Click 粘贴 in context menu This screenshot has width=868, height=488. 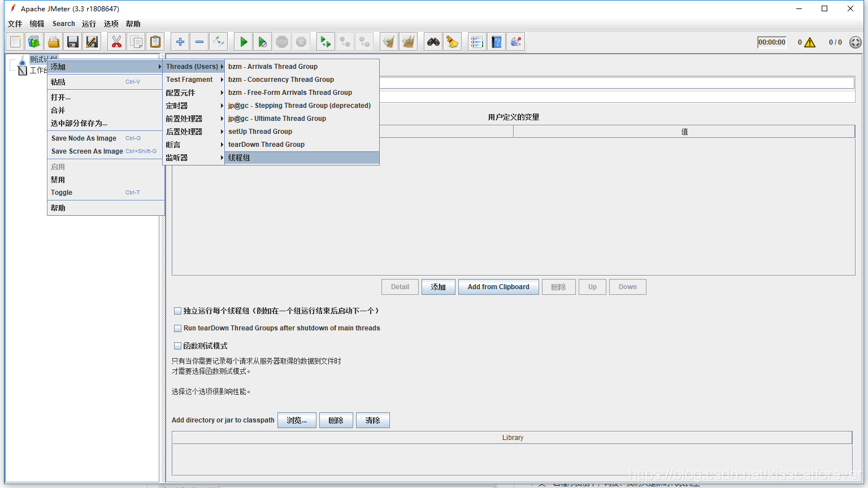pos(106,82)
